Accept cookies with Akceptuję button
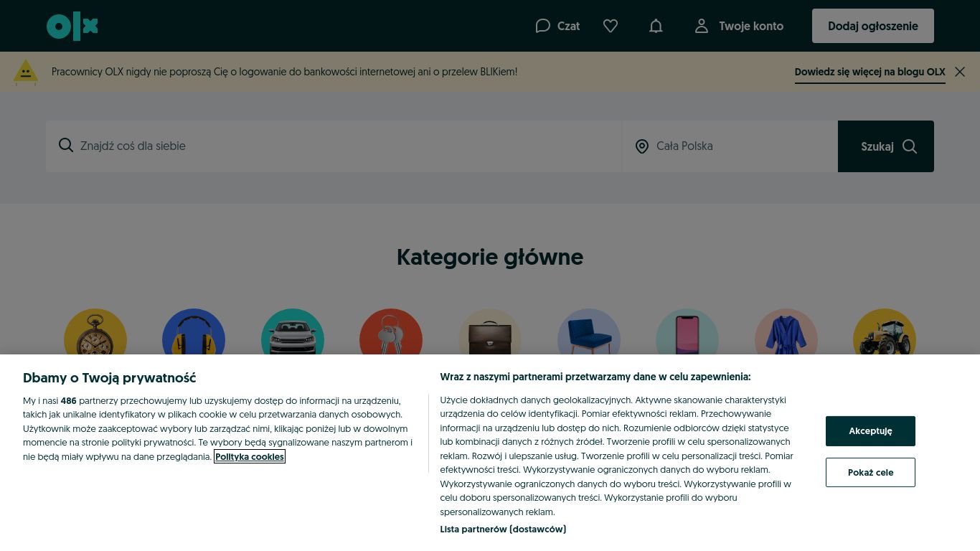This screenshot has height=551, width=980. pyautogui.click(x=870, y=431)
